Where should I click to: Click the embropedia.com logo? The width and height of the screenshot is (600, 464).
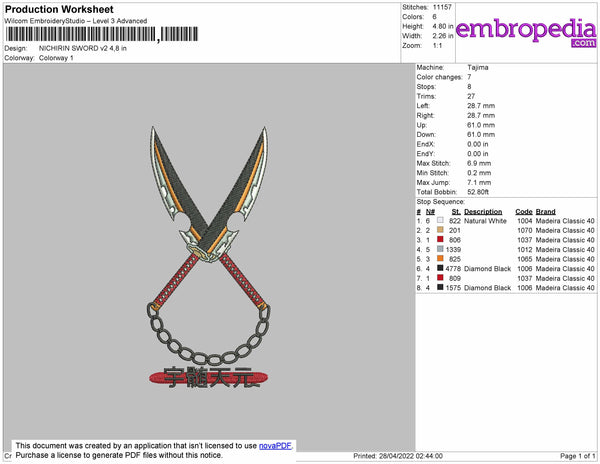click(526, 32)
